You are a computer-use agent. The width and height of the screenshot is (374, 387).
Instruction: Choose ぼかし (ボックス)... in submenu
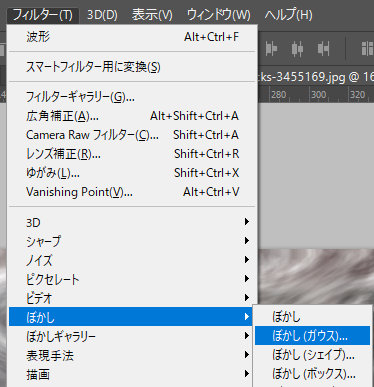click(x=313, y=374)
